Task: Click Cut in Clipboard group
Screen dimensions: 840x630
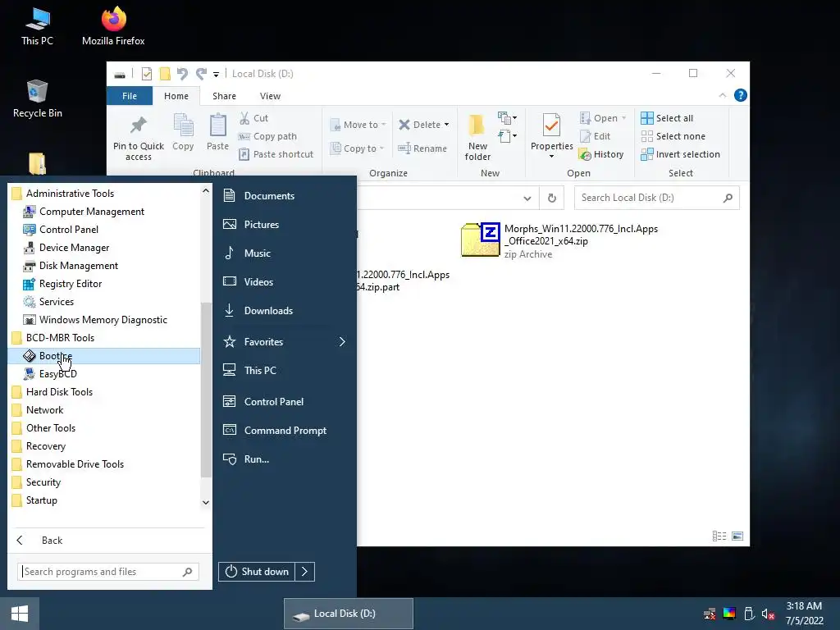Action: 253,118
